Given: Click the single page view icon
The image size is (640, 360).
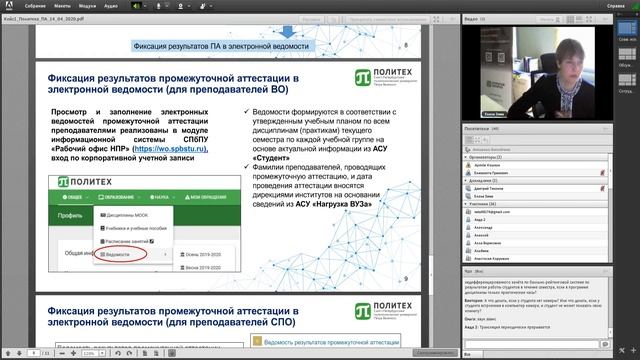Looking at the screenshot, I should (x=144, y=353).
